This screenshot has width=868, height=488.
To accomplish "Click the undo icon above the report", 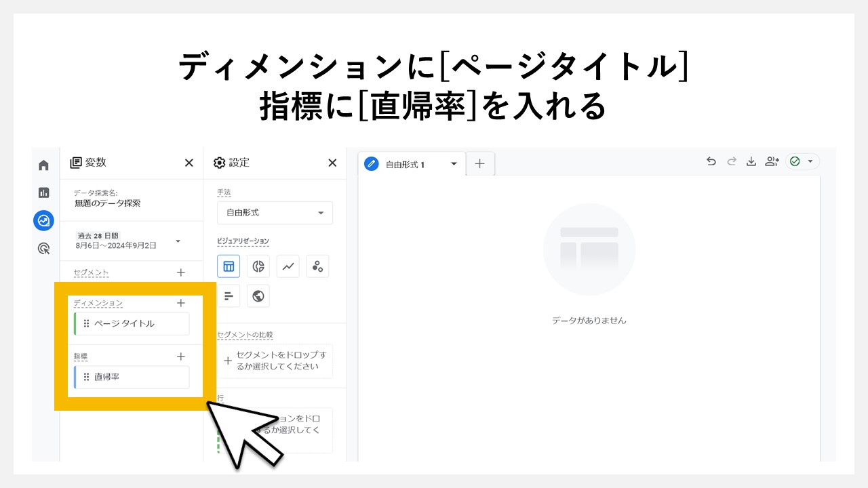I will pyautogui.click(x=711, y=161).
